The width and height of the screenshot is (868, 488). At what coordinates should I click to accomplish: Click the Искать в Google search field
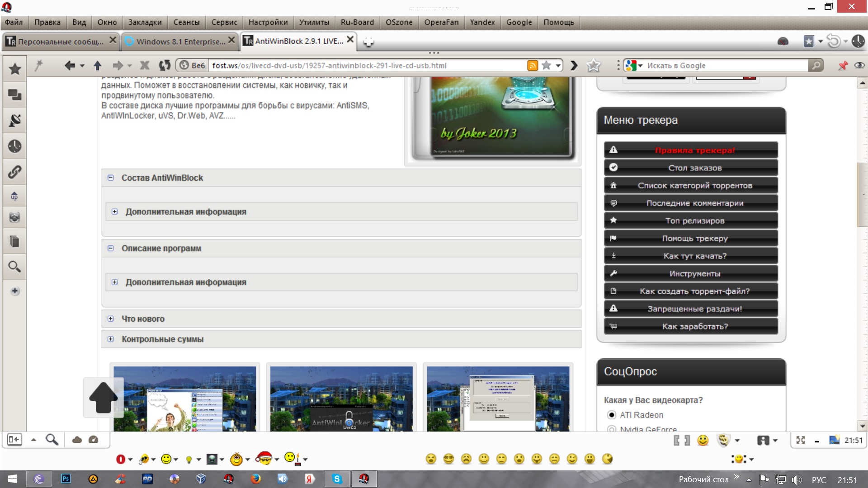point(723,66)
